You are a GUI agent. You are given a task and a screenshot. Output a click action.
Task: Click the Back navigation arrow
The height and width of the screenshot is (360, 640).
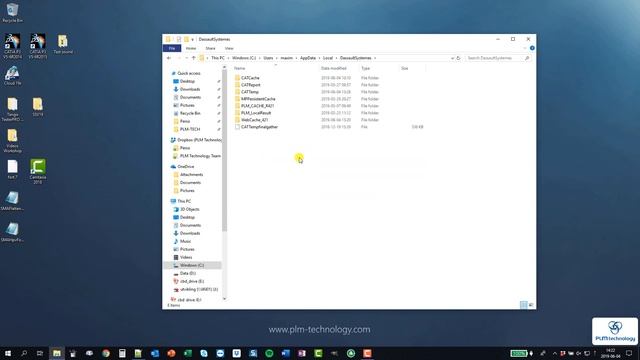(x=169, y=58)
